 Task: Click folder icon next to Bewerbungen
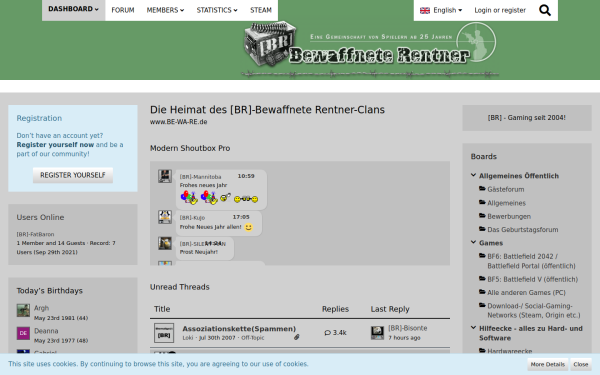pos(482,216)
